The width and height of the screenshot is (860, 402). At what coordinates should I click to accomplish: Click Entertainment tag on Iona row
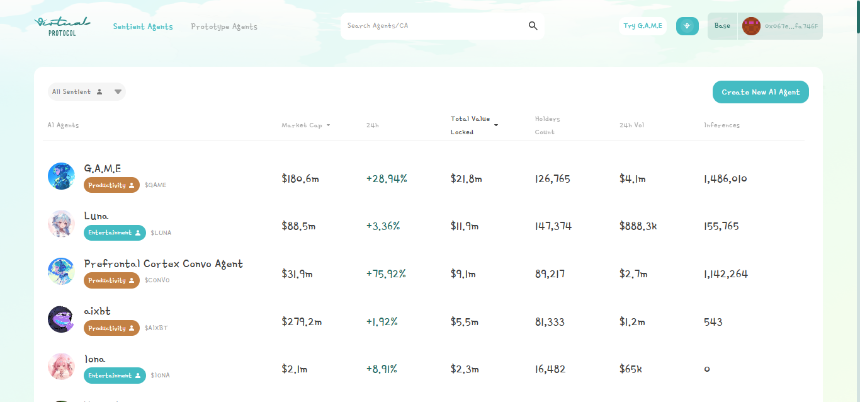[115, 376]
